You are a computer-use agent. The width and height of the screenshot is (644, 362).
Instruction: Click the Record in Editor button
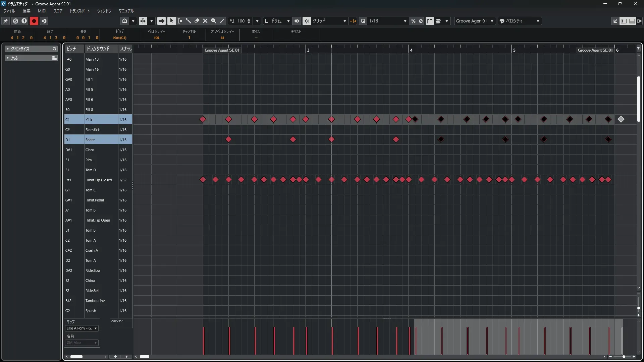pos(34,21)
